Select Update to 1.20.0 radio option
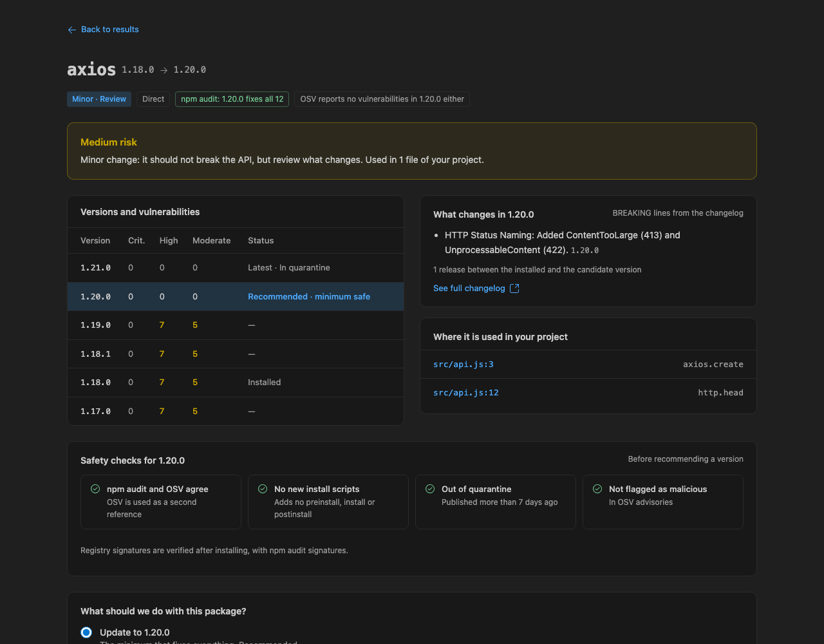The height and width of the screenshot is (644, 824). 86,632
